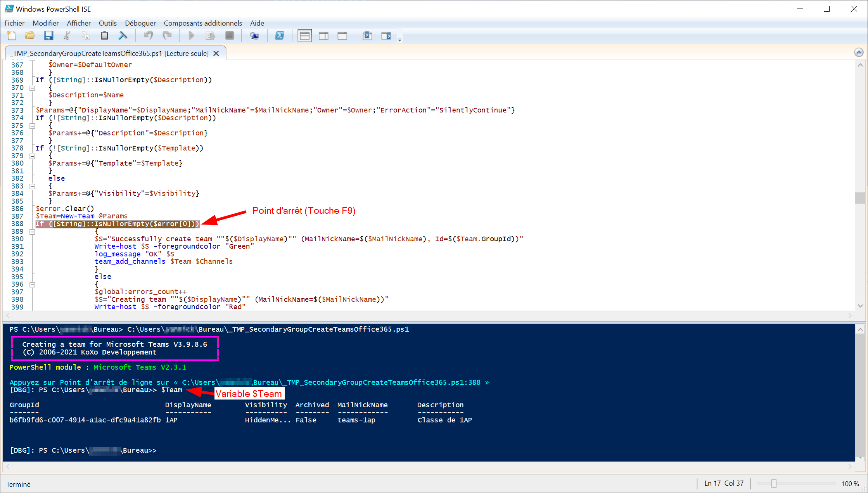Screen dimensions: 868x493
Task: Click the 'Terminé' status bar text
Action: tap(18, 484)
